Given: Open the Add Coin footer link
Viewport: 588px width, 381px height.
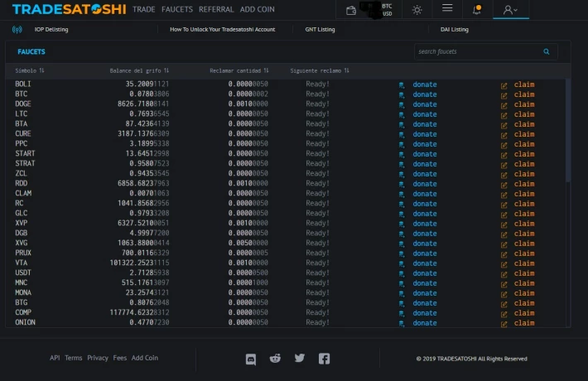Looking at the screenshot, I should (145, 358).
